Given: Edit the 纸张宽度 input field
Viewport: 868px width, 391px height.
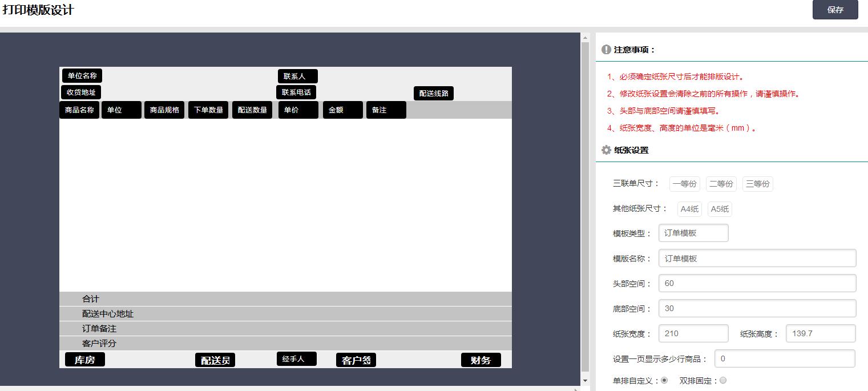Looking at the screenshot, I should (693, 333).
